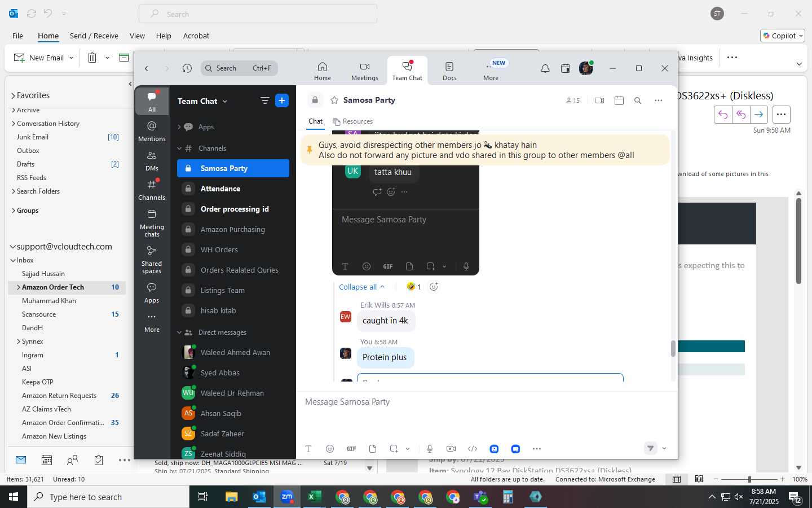812x508 pixels.
Task: Click the Zoom profile avatar
Action: (586, 68)
